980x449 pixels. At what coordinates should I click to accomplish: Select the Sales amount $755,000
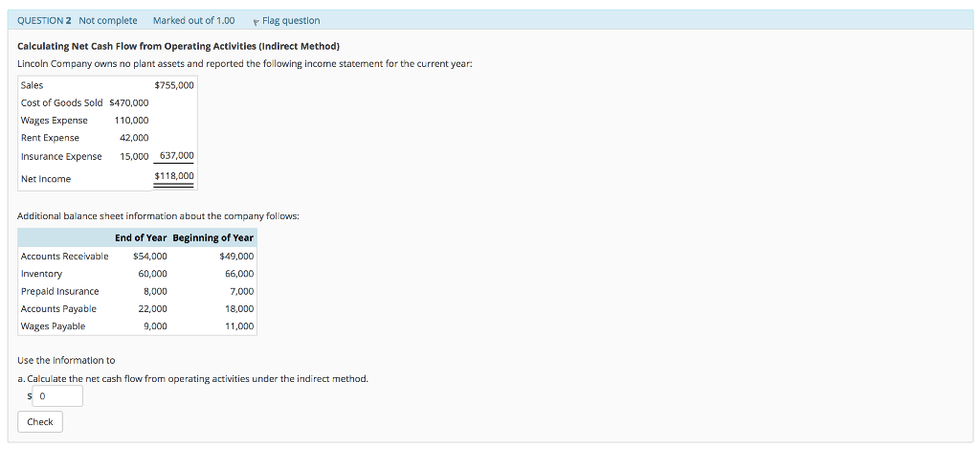pos(174,85)
